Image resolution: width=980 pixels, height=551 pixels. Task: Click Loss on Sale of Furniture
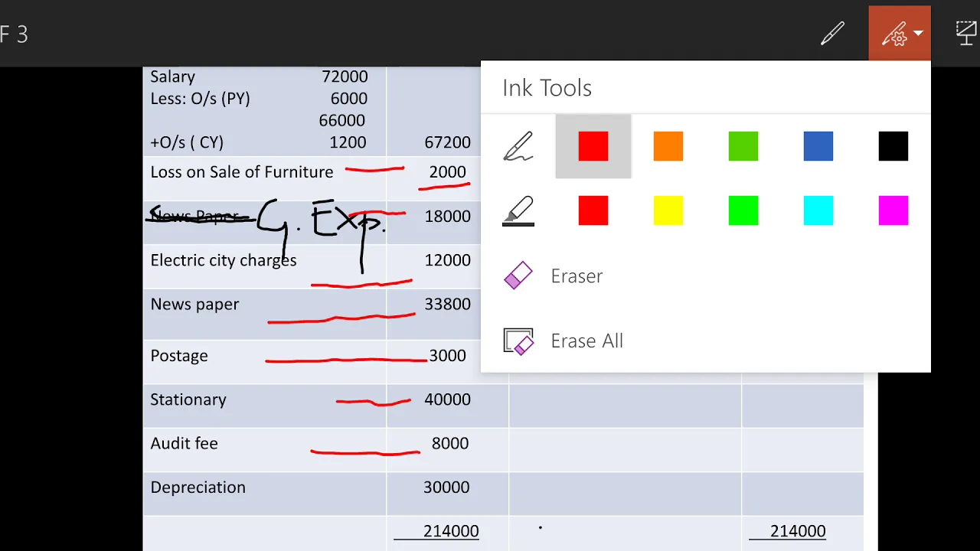pos(242,172)
